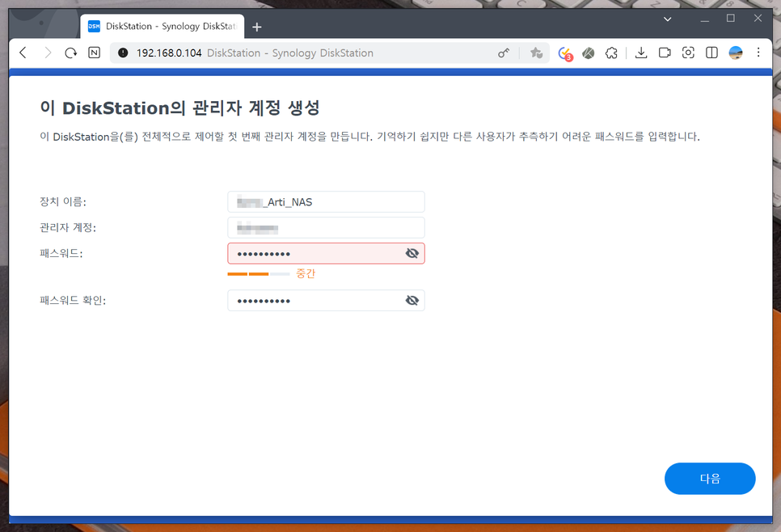The image size is (781, 532).
Task: Minimize the browser window
Action: coord(704,19)
